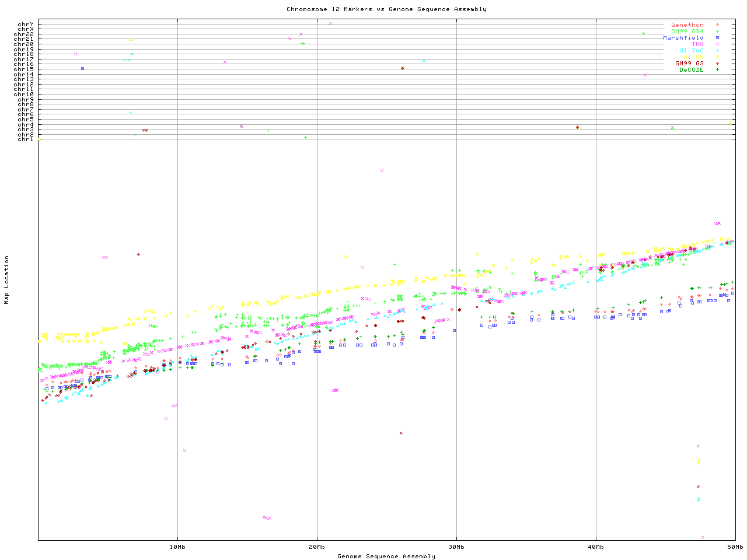This screenshot has width=747, height=560.
Task: Click the Genethon diamond marker in legend
Action: 717,25
